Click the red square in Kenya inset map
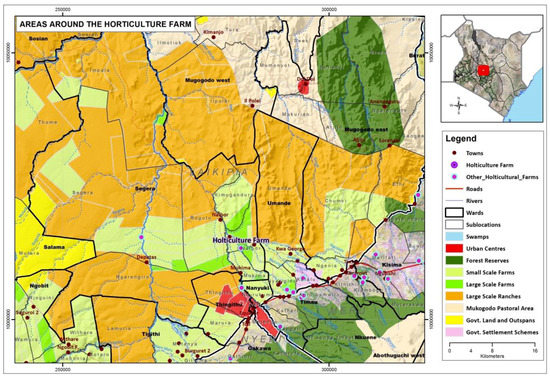Image resolution: width=550 pixels, height=379 pixels. tap(483, 70)
